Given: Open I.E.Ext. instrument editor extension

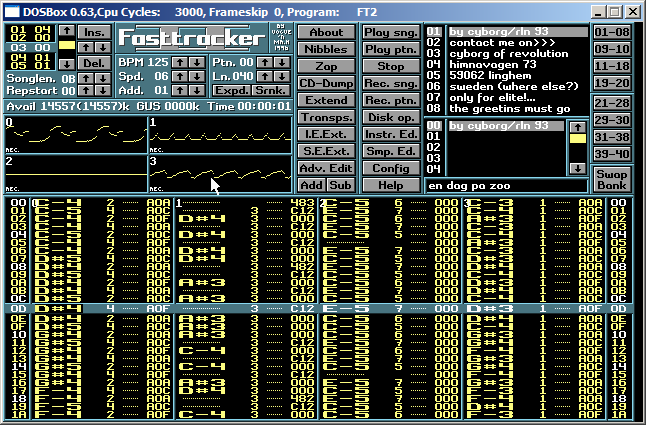Looking at the screenshot, I should click(x=326, y=134).
